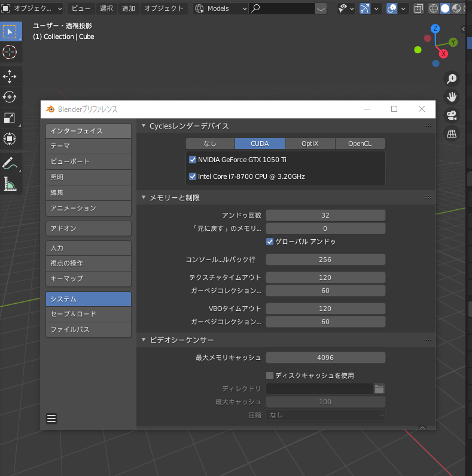Open アニメーション preferences section
This screenshot has height=476, width=472.
pos(89,208)
